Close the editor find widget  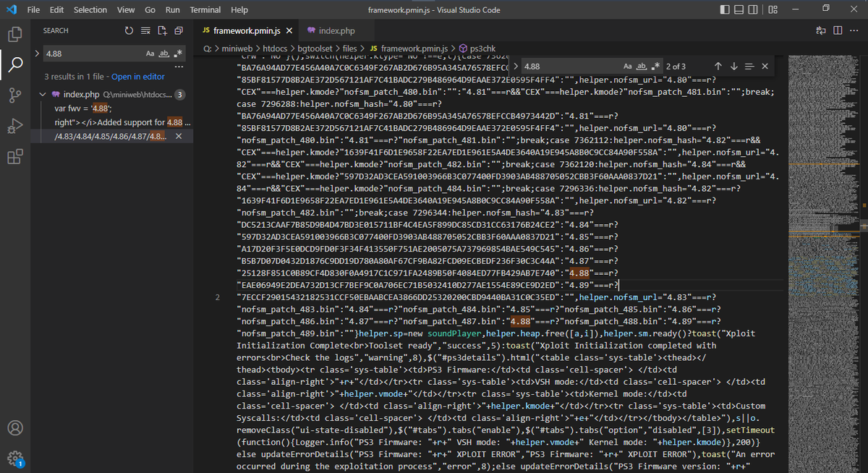click(765, 67)
